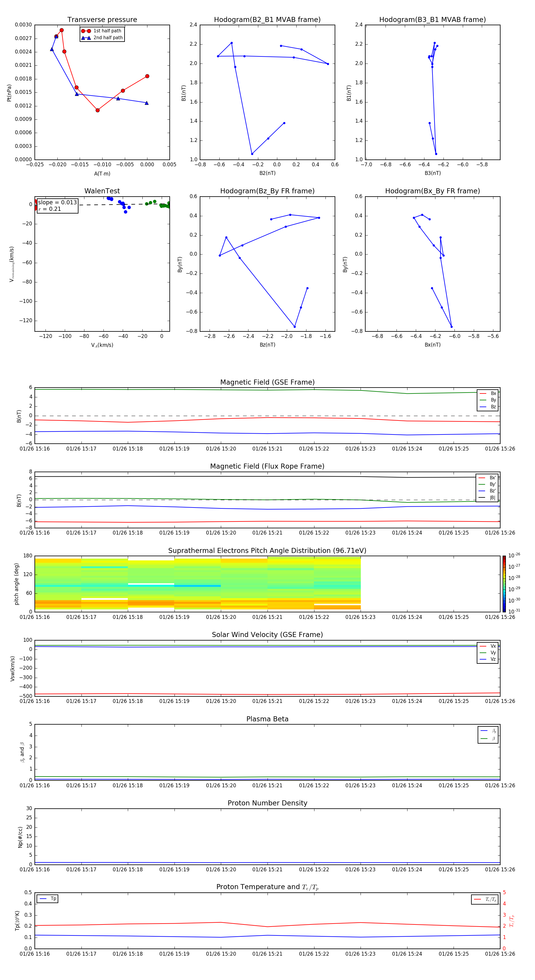Click the 'Vz' legend entry in velocity plot
Viewport: 535px width, 980px height.
click(488, 659)
